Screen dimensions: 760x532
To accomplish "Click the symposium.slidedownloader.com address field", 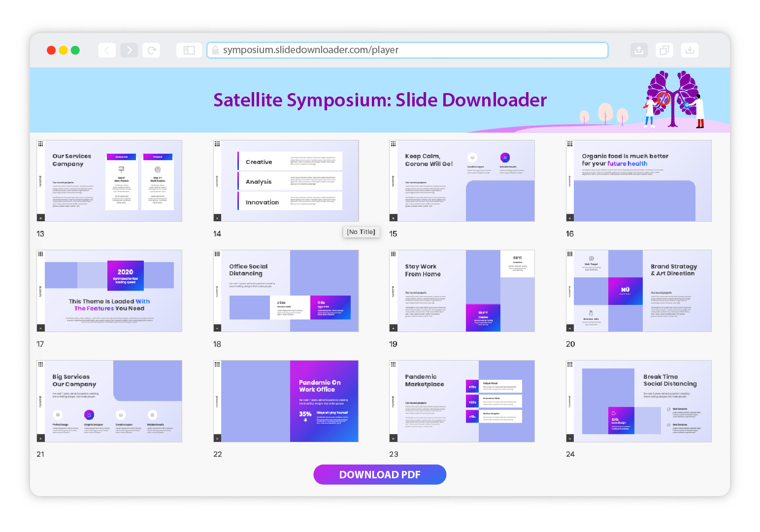I will [x=409, y=50].
